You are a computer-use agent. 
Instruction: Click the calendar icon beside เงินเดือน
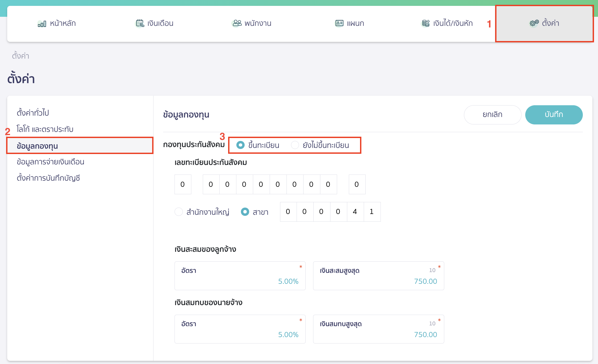coord(140,23)
